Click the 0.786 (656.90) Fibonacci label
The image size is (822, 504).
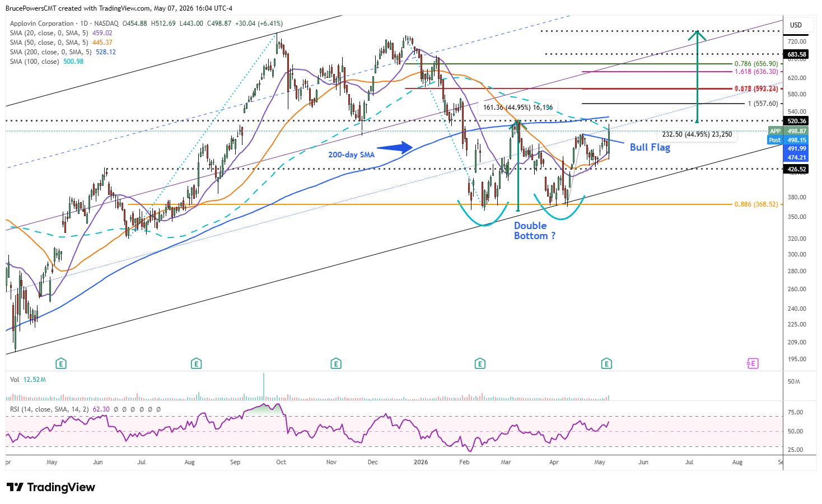[756, 64]
